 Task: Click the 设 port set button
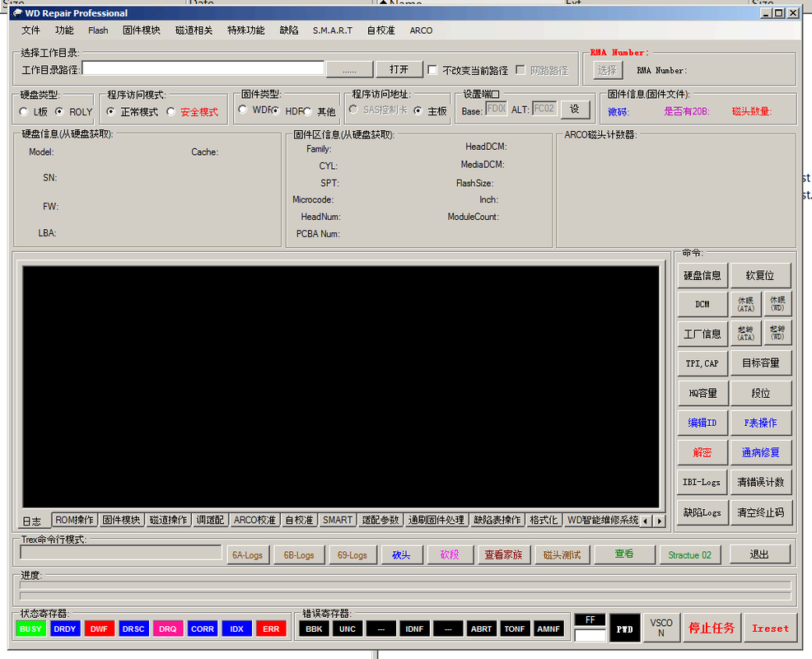coord(575,109)
